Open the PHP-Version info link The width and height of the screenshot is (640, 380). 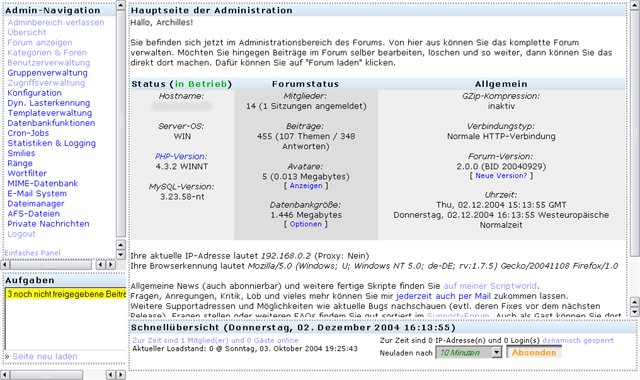pos(181,156)
